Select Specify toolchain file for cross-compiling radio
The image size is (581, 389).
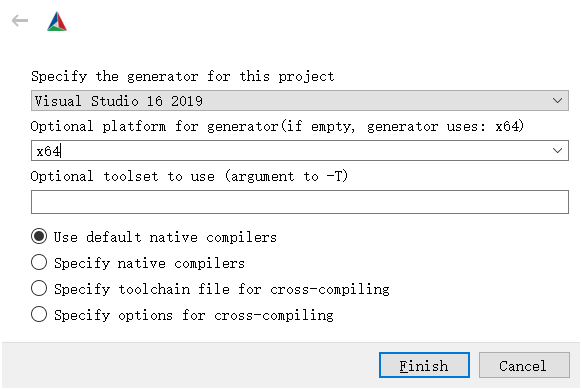pos(39,288)
